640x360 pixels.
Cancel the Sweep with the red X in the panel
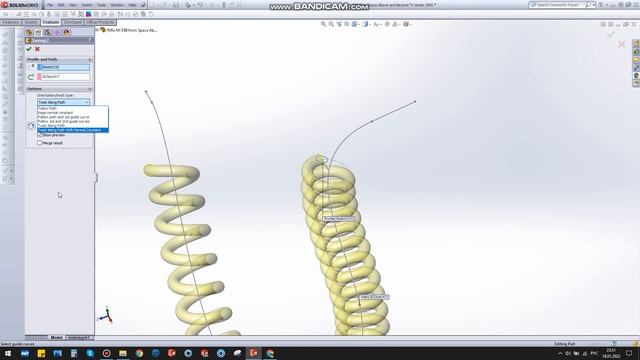point(37,49)
